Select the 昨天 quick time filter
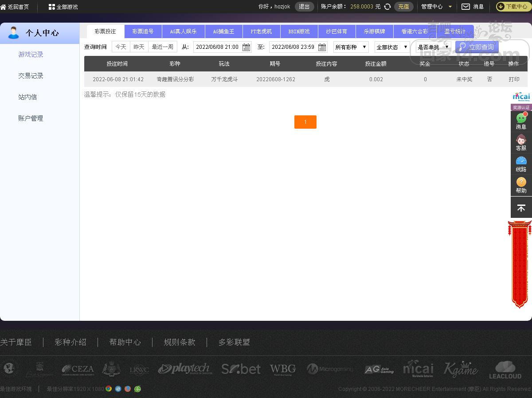 coord(139,47)
